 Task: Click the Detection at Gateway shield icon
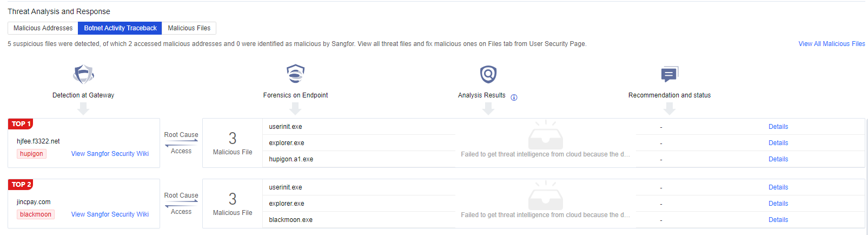pos(83,74)
